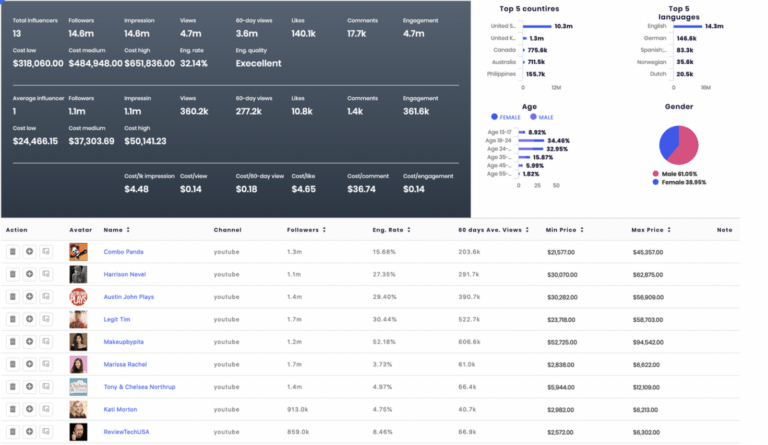
Task: Remove Harrison Nevel with the trash icon
Action: (x=13, y=274)
